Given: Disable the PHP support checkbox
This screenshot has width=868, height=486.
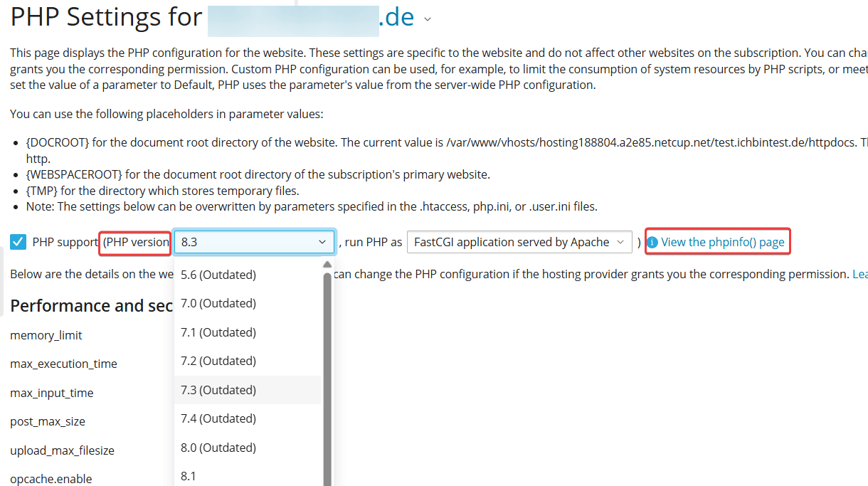Looking at the screenshot, I should click(18, 241).
